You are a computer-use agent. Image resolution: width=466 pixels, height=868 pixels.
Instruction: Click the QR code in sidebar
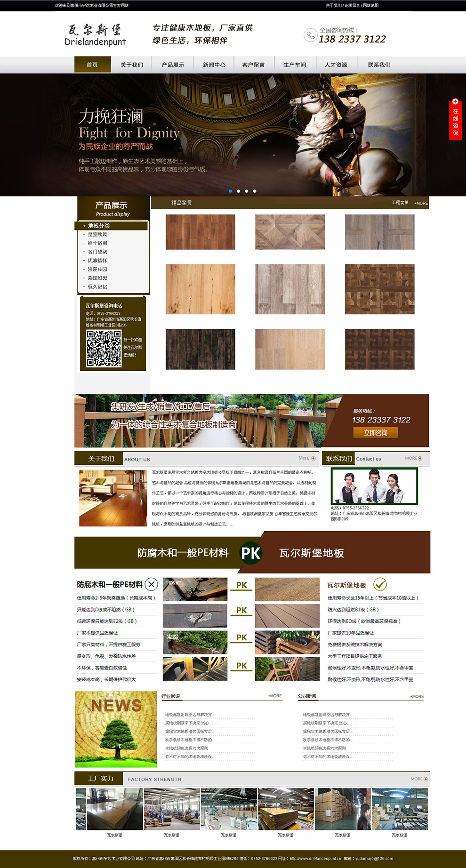pos(104,348)
